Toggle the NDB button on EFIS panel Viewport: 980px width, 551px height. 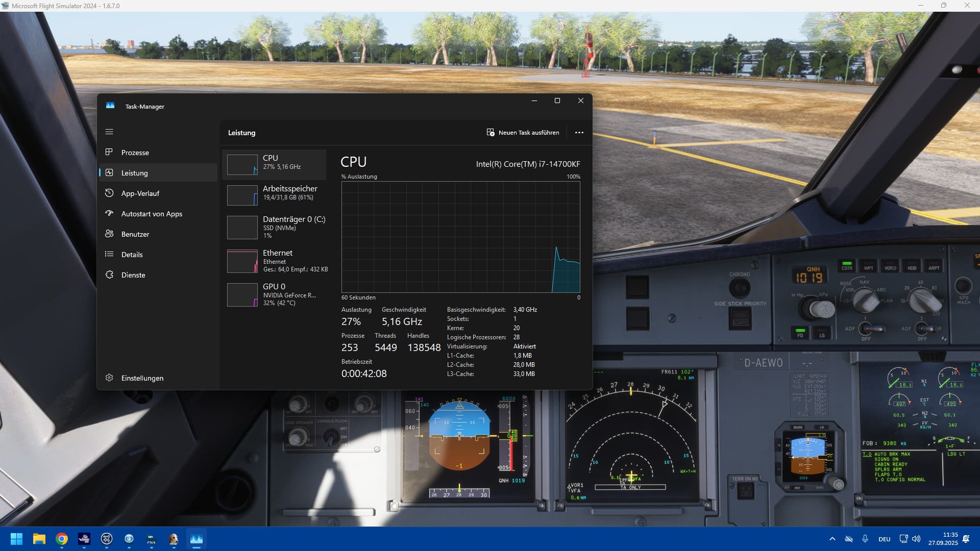coord(912,266)
